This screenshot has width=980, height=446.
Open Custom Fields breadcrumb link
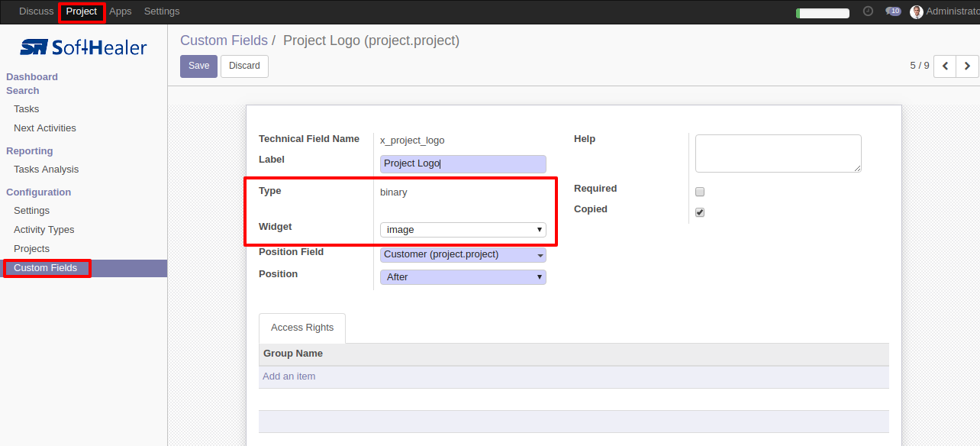pos(224,40)
